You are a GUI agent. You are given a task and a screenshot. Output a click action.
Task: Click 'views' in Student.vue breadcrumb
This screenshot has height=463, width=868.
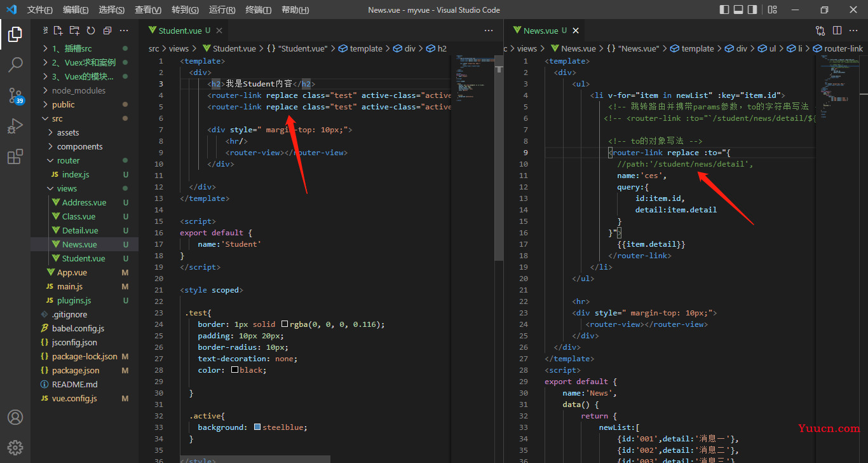point(179,48)
